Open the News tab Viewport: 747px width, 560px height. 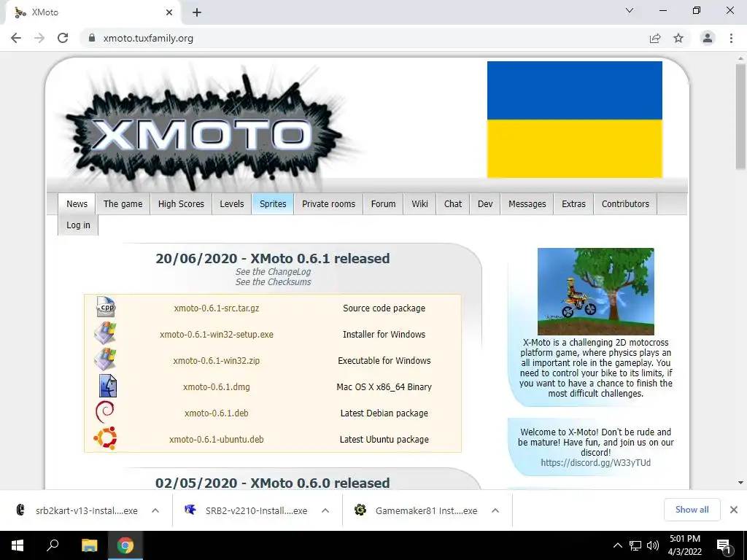click(77, 204)
